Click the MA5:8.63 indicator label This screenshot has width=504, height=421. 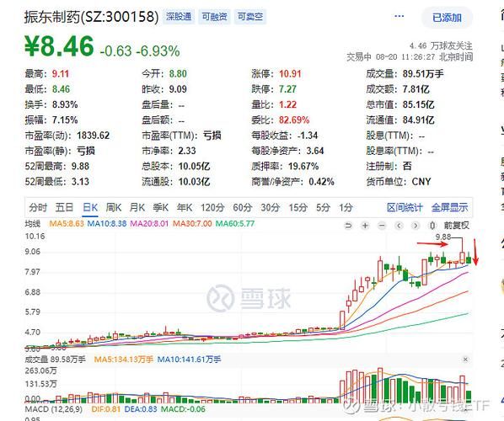pyautogui.click(x=67, y=223)
